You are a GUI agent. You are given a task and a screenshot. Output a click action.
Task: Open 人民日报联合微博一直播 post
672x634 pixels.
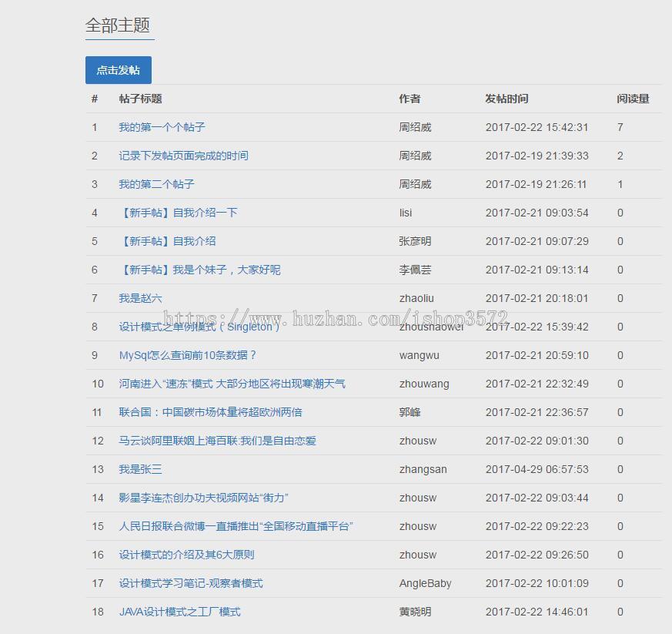(x=236, y=527)
